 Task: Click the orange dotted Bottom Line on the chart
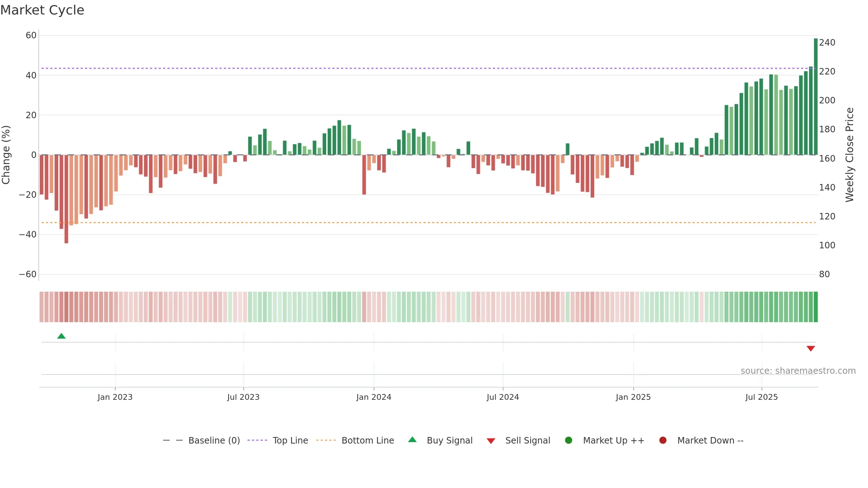pos(429,223)
